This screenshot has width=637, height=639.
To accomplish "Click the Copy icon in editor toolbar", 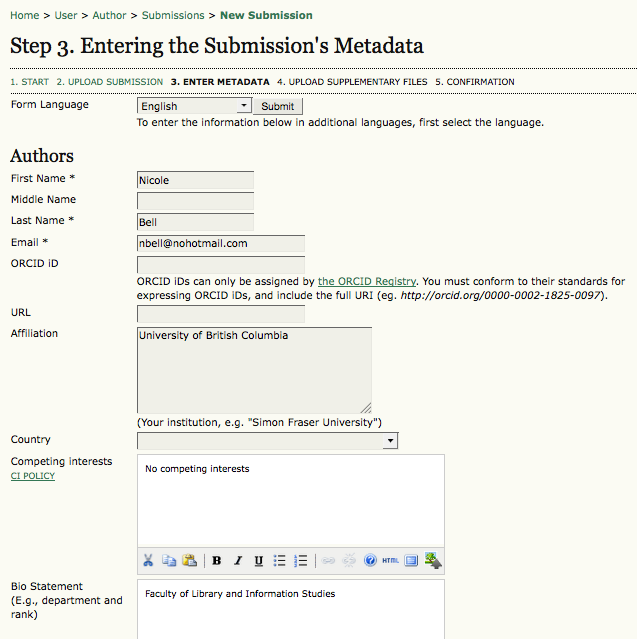I will (169, 561).
